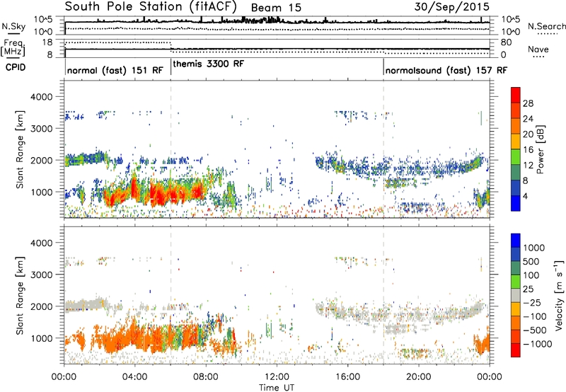Screen dimensions: 566x392
Task: Select the 'themis 3300 RF' CPID entry
Action: point(209,64)
